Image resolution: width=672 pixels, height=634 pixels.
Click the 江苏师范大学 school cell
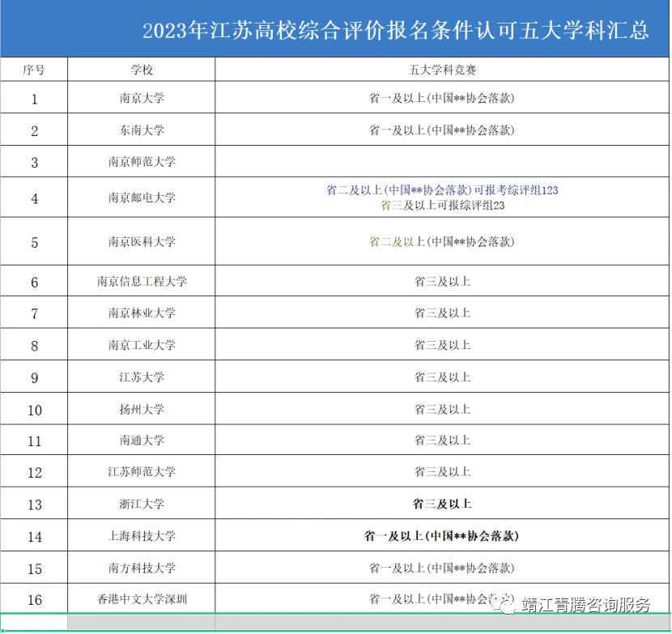click(142, 471)
